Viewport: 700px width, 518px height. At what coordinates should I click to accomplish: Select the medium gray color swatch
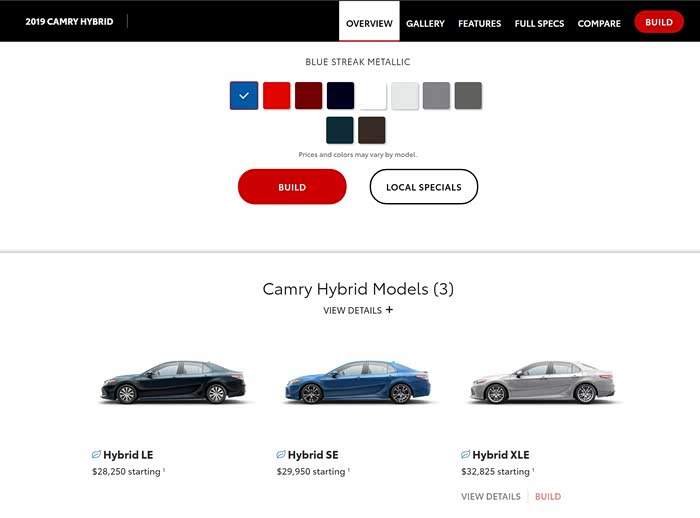(x=436, y=95)
